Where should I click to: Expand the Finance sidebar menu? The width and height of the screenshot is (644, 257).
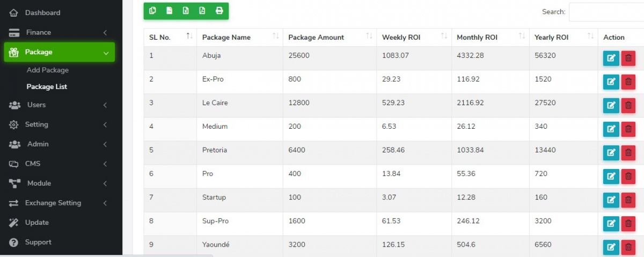coord(59,32)
